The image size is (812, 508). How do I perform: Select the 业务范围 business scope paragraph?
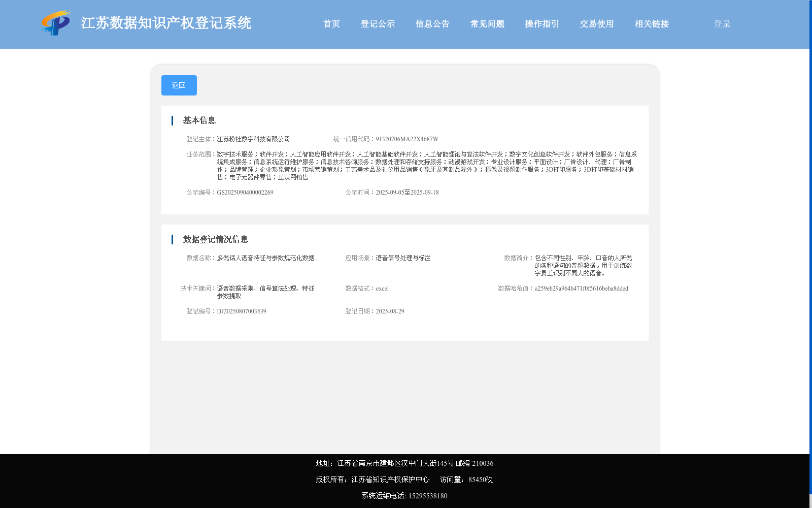pos(427,166)
